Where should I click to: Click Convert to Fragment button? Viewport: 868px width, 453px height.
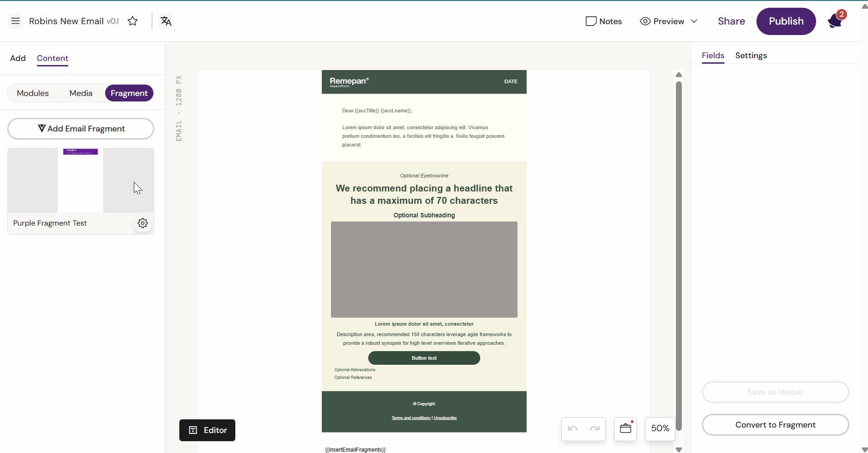[x=775, y=425]
